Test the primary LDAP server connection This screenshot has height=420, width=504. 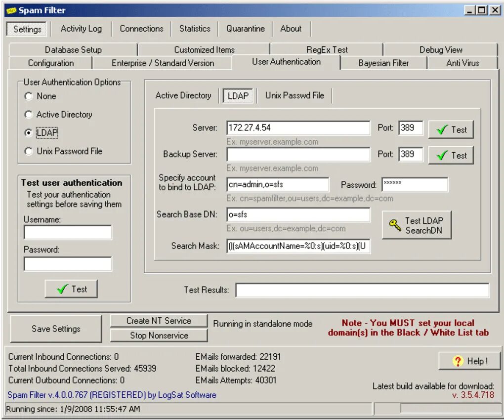(451, 130)
